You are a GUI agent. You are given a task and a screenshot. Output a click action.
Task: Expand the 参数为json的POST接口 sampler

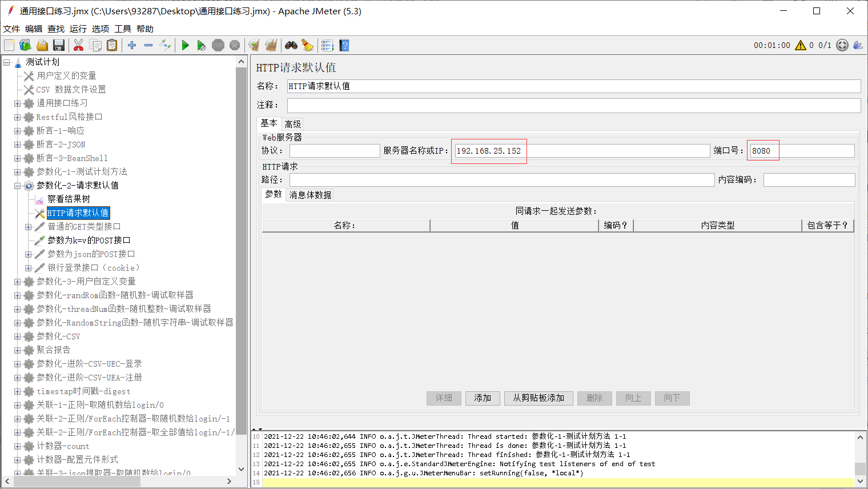[x=29, y=254]
